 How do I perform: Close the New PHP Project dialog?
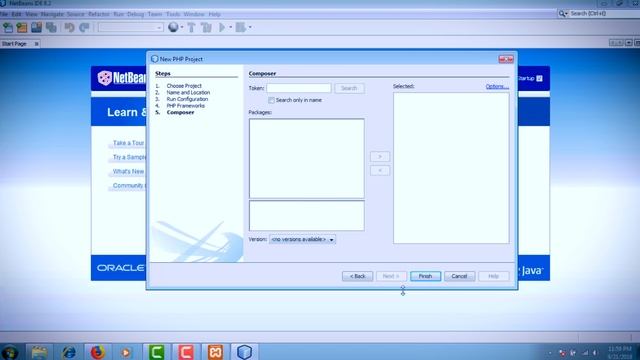point(506,59)
